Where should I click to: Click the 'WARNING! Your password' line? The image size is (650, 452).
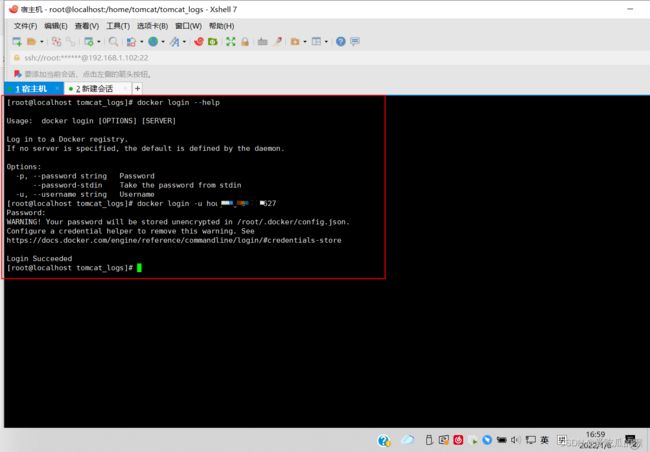[x=178, y=222]
